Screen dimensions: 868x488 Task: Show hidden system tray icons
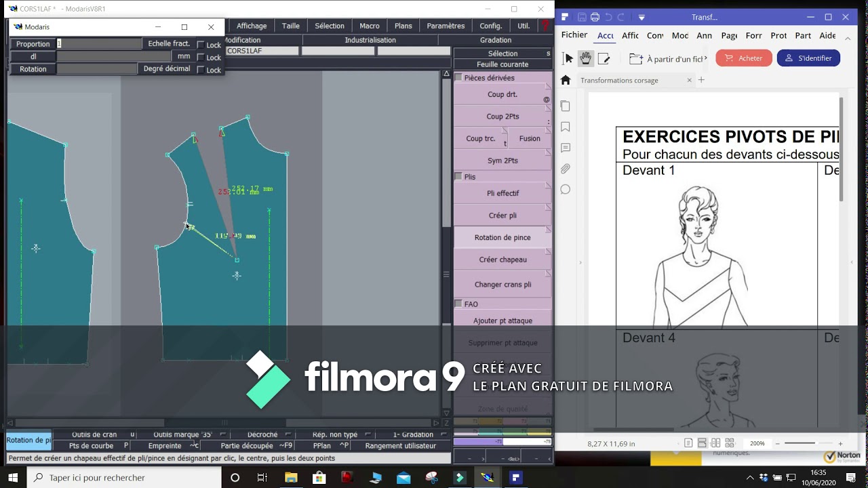pos(749,477)
